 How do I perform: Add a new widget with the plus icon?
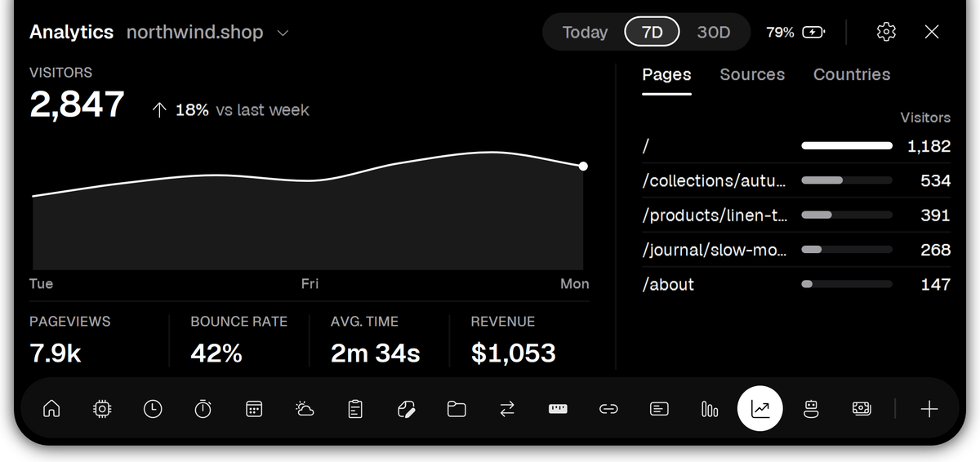pyautogui.click(x=929, y=409)
